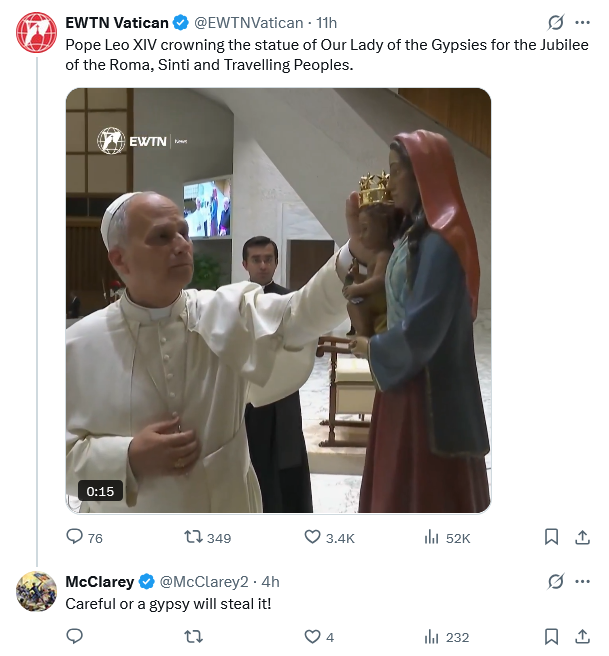The width and height of the screenshot is (609, 656).
Task: Share the EWTN Vatican post
Action: click(x=581, y=537)
